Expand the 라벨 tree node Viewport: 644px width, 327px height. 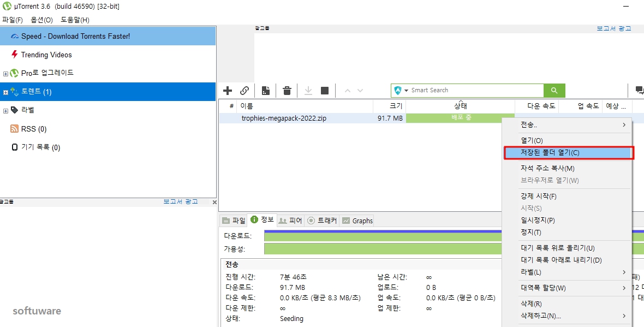[x=5, y=111]
